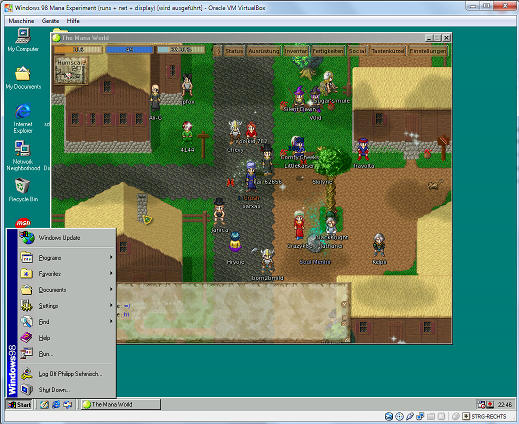The height and width of the screenshot is (424, 519).
Task: Click the Shut Down icon in Start menu
Action: (27, 389)
